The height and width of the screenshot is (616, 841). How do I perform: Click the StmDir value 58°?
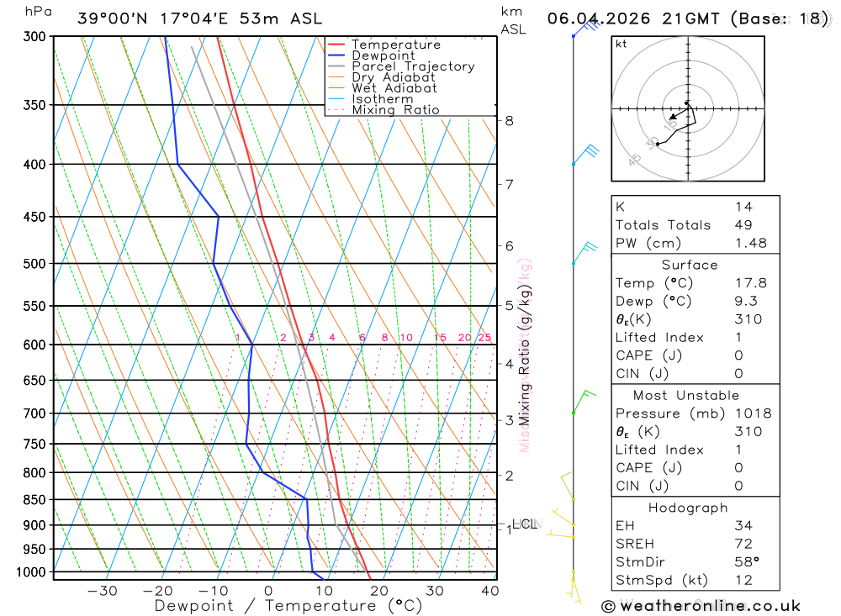click(x=747, y=562)
